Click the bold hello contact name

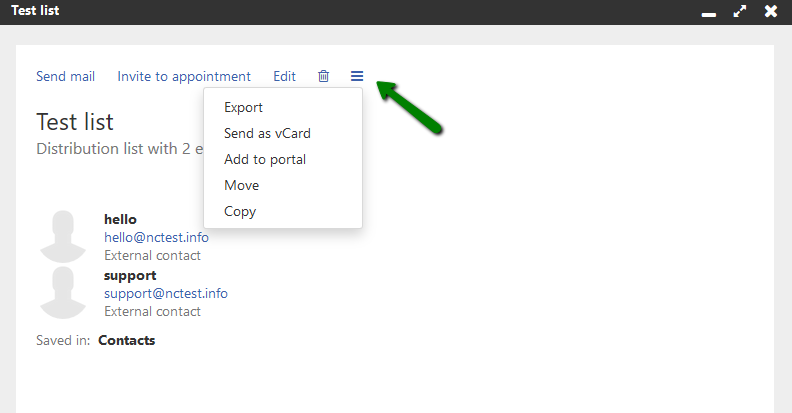point(120,219)
